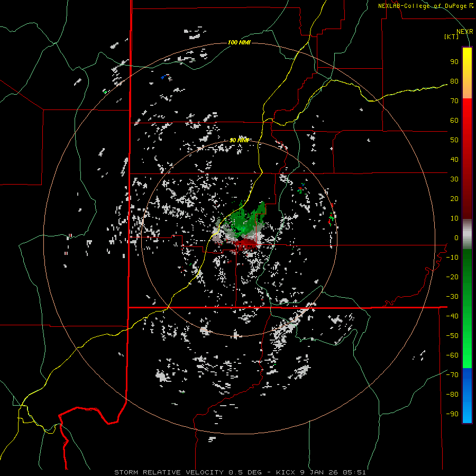Click the -10 value on velocity scale

click(452, 258)
